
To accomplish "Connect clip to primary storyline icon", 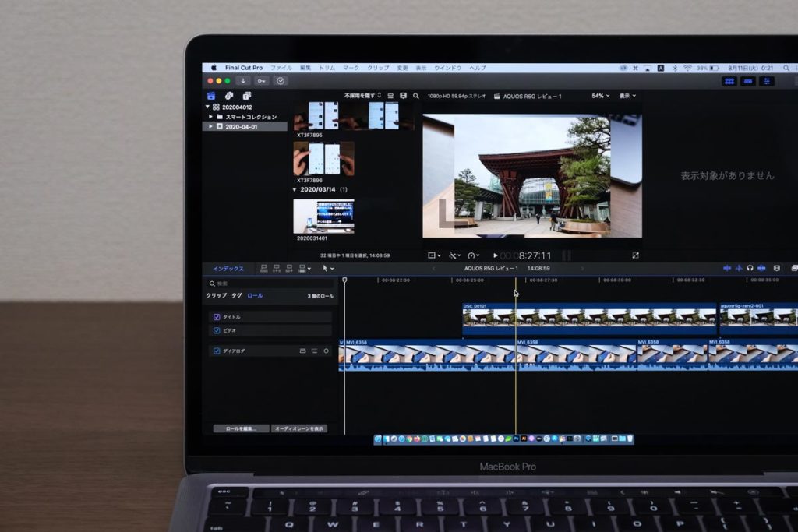I will [263, 268].
